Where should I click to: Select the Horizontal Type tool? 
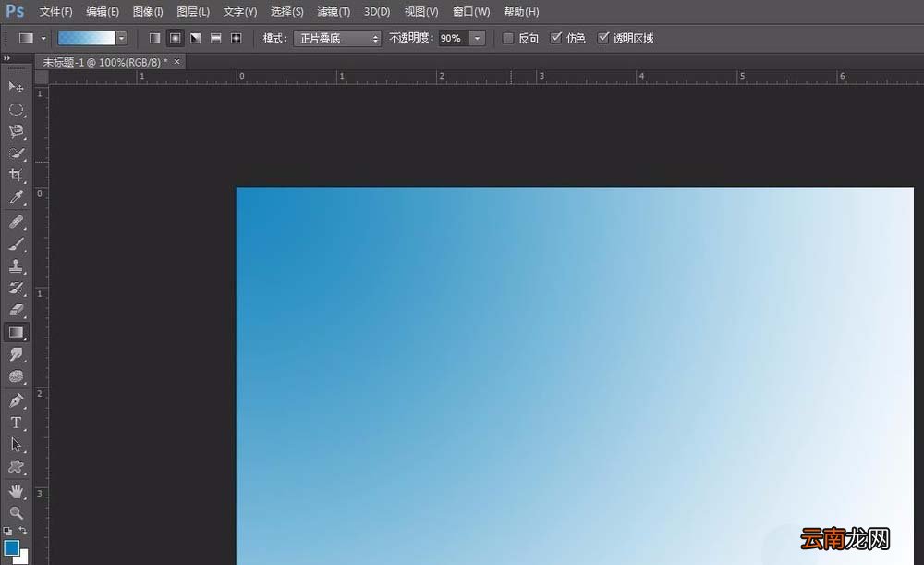coord(16,423)
